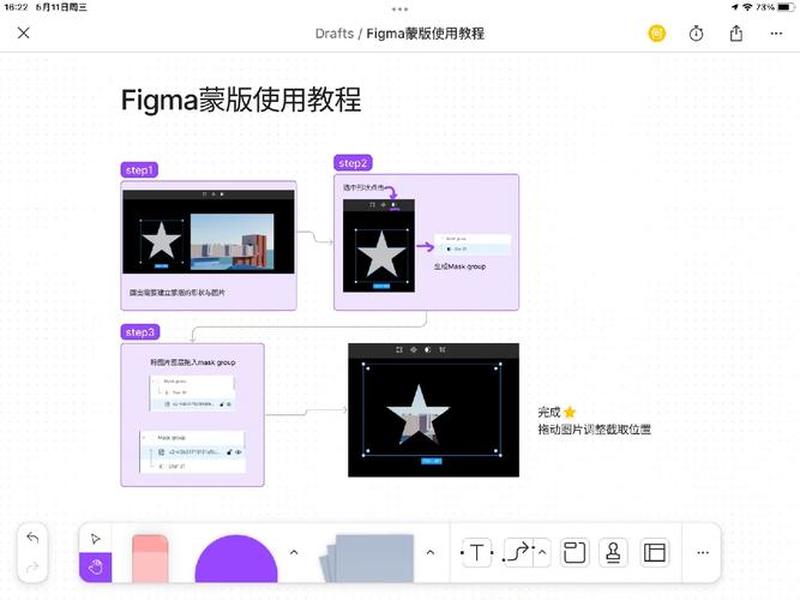Expand the sticky notes options chevron

(430, 553)
